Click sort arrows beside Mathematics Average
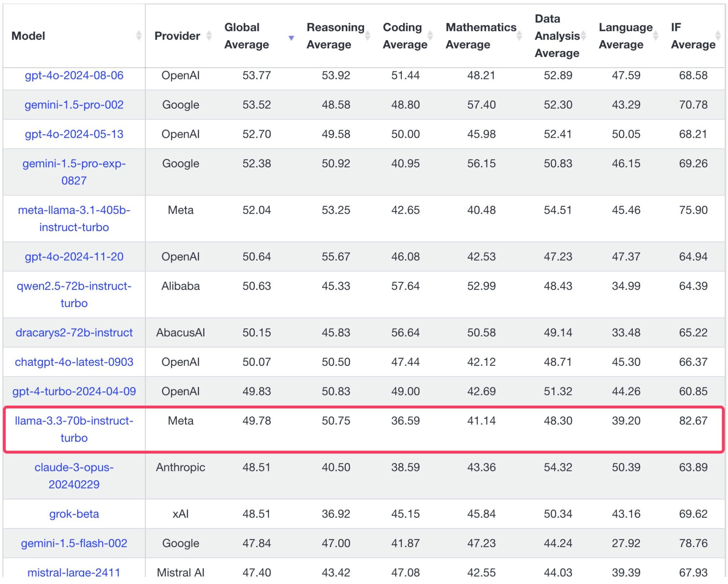Image resolution: width=728 pixels, height=584 pixels. coord(519,36)
